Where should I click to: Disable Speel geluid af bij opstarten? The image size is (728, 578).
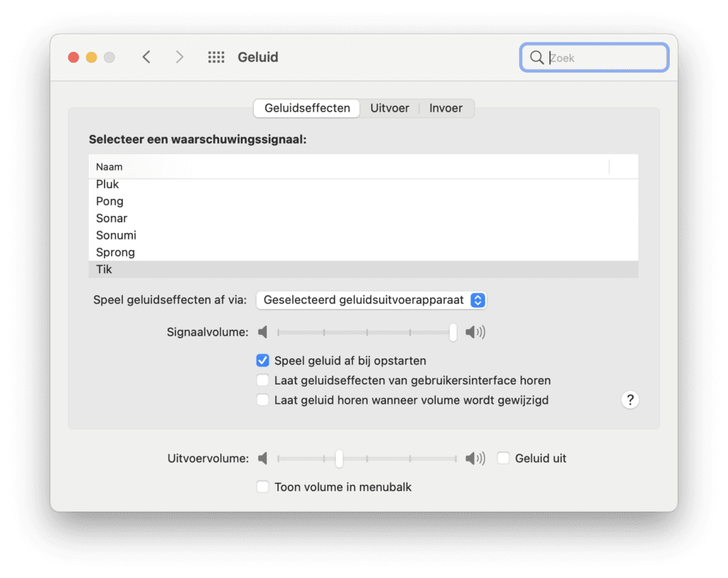click(263, 360)
